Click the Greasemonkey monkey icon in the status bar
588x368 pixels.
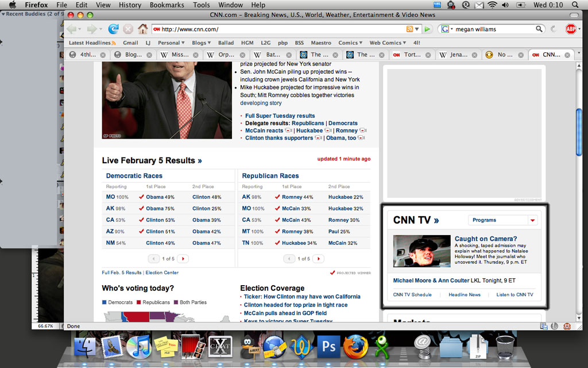click(567, 327)
